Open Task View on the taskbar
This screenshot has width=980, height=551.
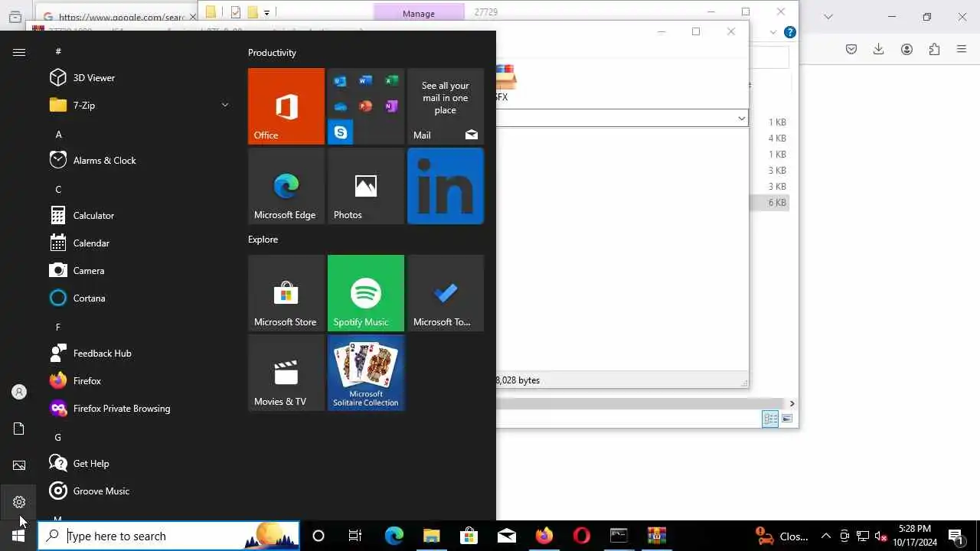click(355, 536)
